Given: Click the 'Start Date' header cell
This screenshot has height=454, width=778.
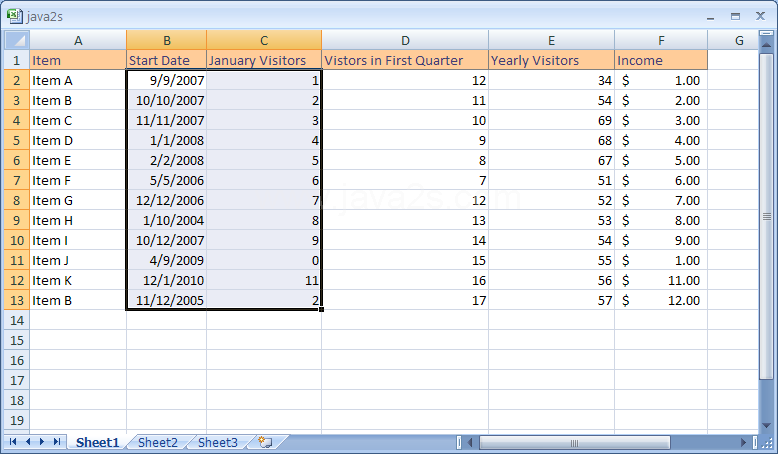Looking at the screenshot, I should click(x=167, y=60).
